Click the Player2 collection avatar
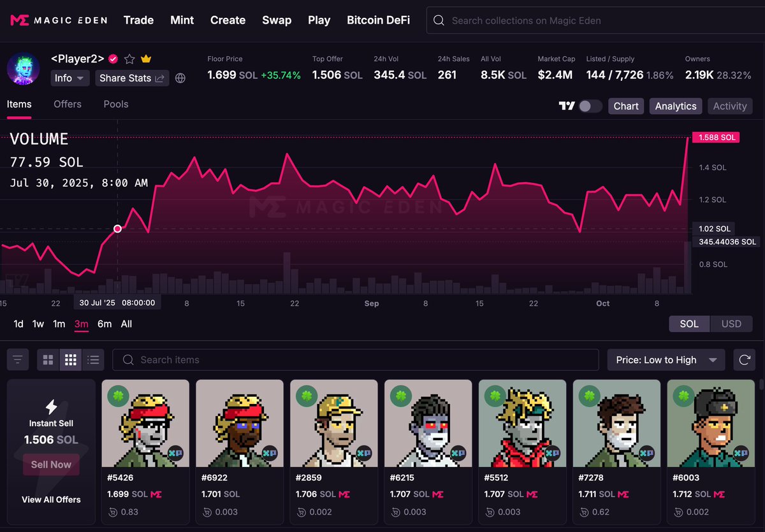Image resolution: width=765 pixels, height=532 pixels. point(24,68)
